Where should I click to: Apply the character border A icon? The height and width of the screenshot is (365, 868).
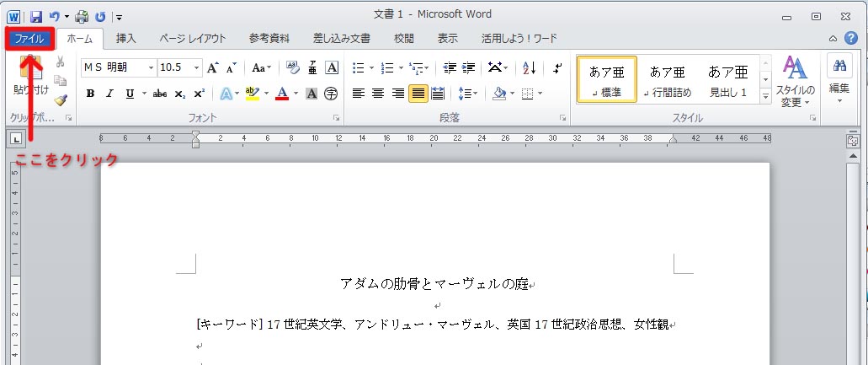click(332, 67)
